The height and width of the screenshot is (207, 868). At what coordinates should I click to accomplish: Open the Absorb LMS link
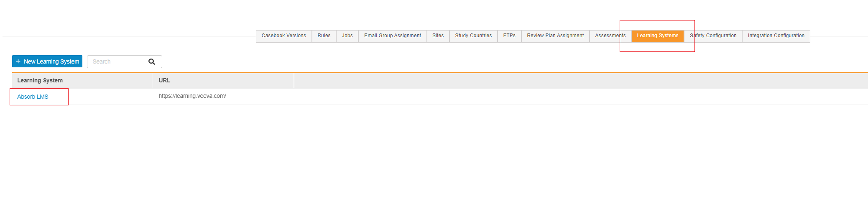pos(33,97)
